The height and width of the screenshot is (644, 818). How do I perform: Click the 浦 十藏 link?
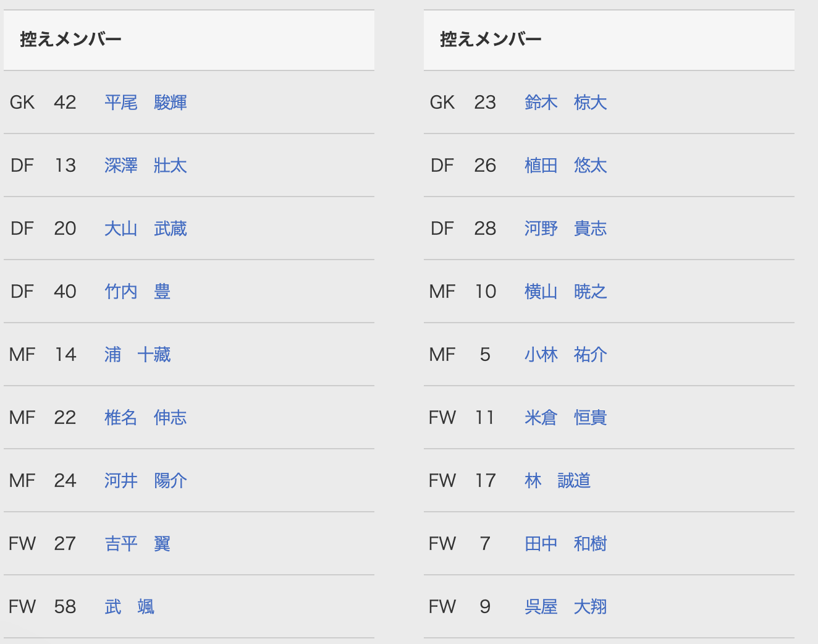[x=137, y=355]
